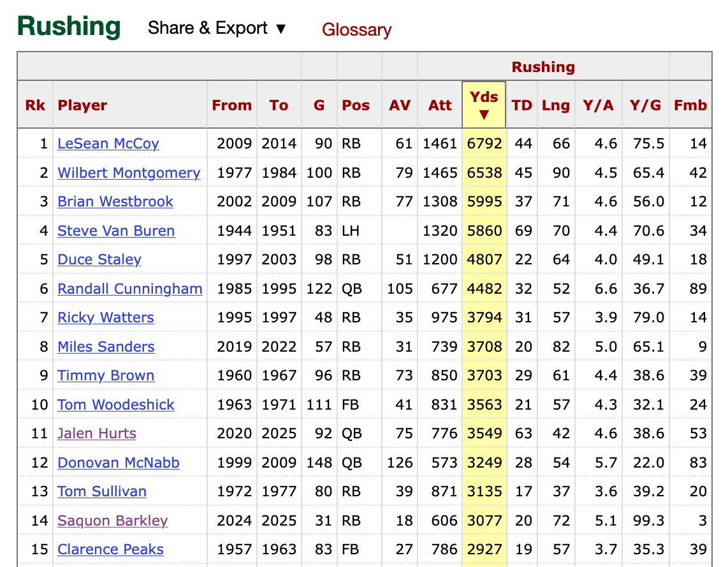The height and width of the screenshot is (567, 728).
Task: Select yards value 4482
Action: point(484,289)
